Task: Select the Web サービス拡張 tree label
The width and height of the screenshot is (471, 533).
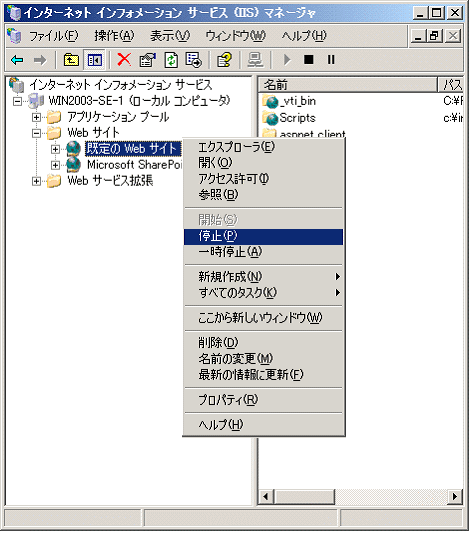Action: 110,181
